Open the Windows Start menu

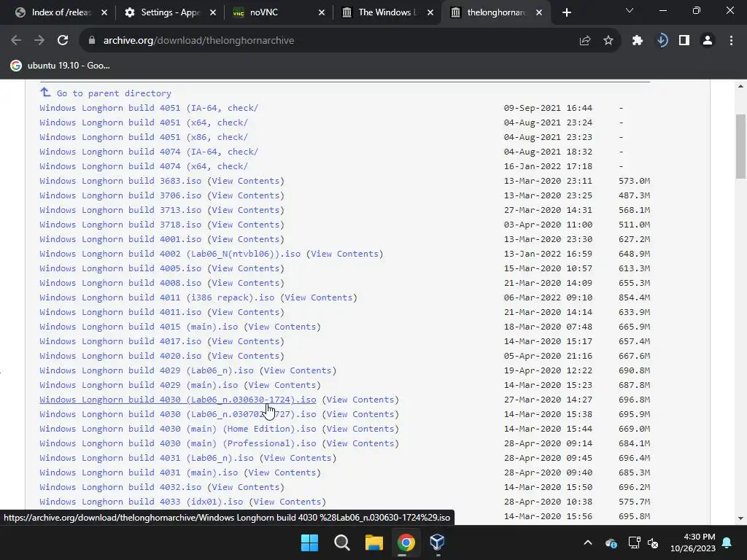[x=309, y=542]
